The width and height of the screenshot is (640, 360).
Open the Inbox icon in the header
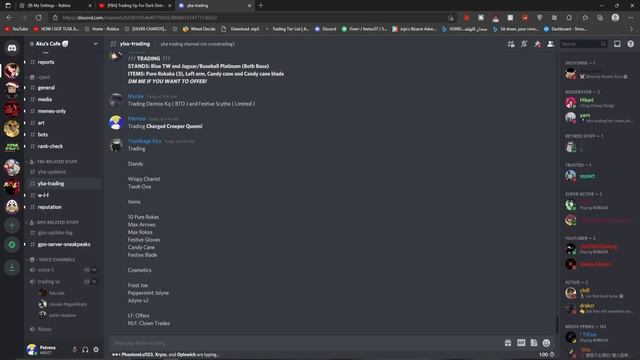coord(617,44)
